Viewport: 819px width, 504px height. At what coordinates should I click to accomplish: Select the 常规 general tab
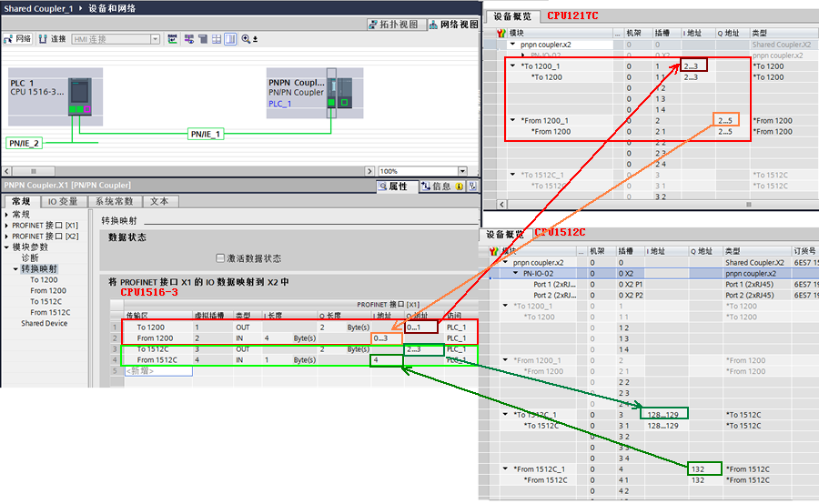[x=22, y=202]
